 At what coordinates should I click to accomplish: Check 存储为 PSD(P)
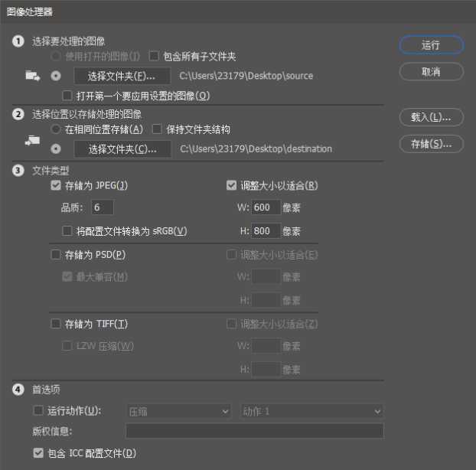pos(56,254)
